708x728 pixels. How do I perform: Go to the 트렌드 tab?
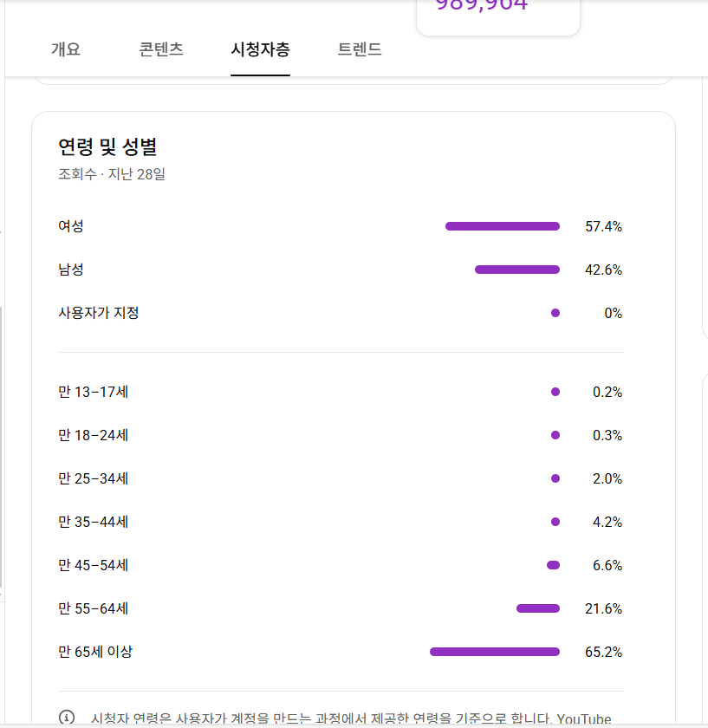click(x=360, y=49)
